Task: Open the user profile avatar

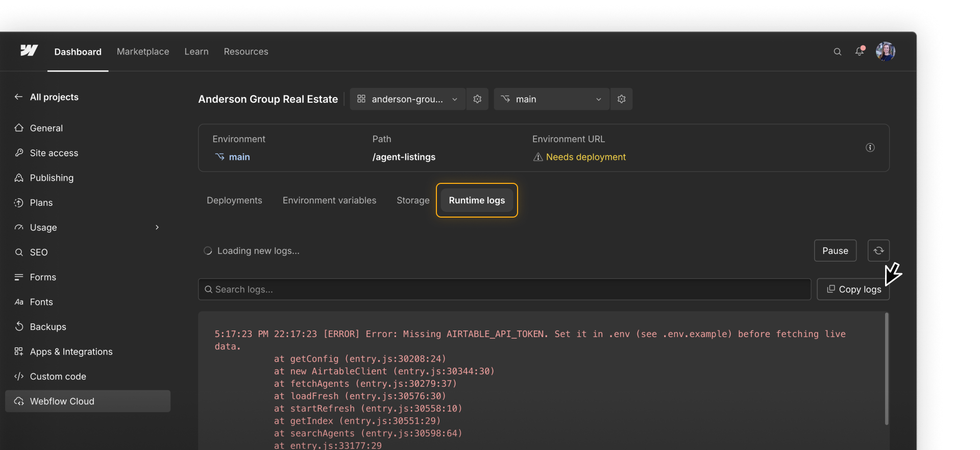Action: (886, 52)
